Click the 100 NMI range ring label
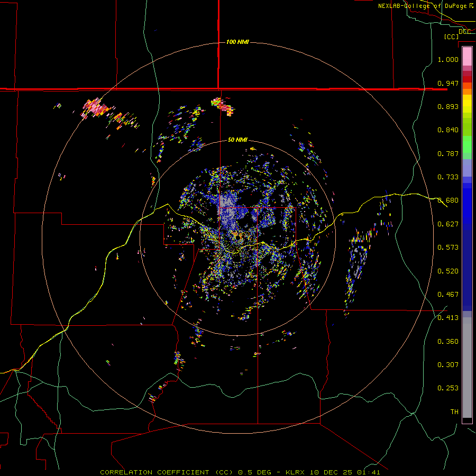 click(237, 42)
